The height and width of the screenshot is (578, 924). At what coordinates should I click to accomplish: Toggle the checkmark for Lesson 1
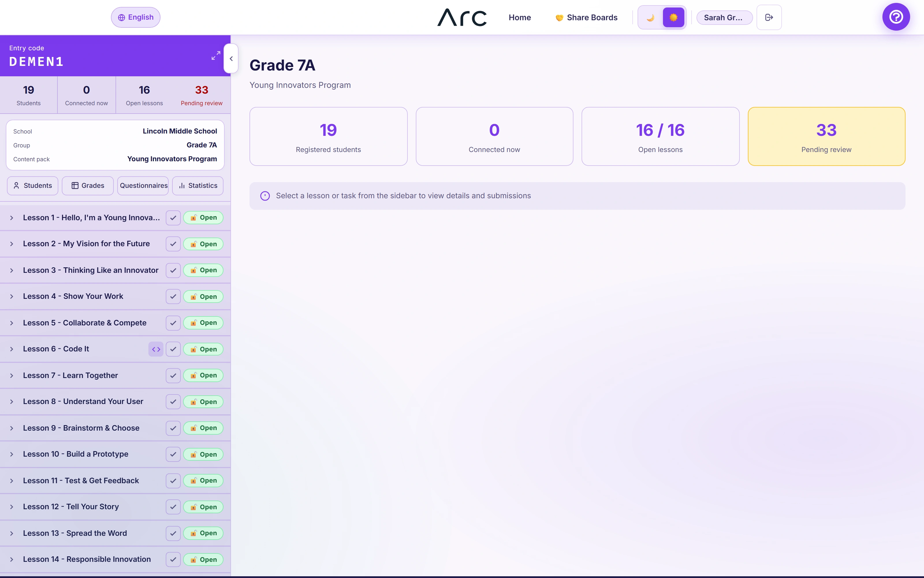pos(173,218)
